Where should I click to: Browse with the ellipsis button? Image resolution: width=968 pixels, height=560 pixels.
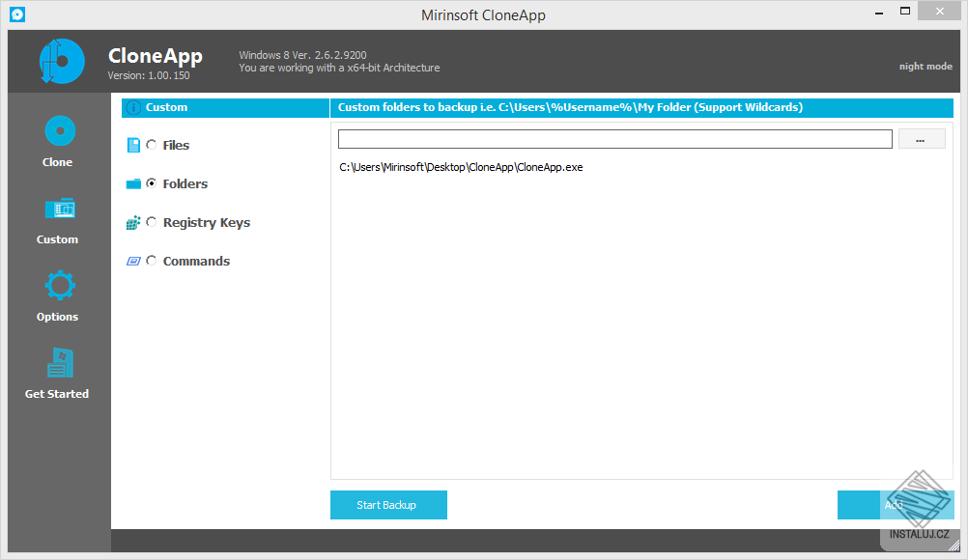[x=921, y=139]
